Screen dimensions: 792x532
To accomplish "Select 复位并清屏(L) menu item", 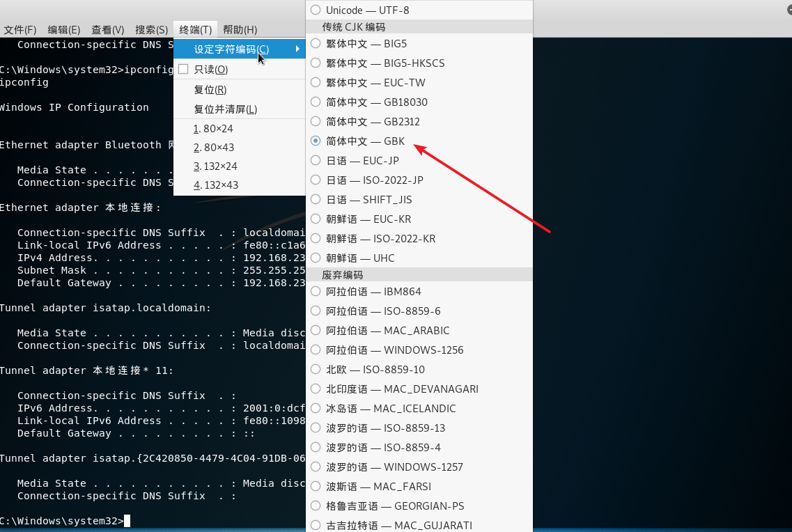I will (x=225, y=109).
